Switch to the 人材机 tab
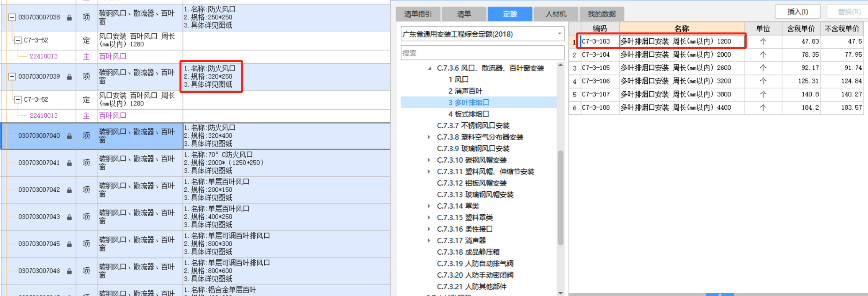868x296 pixels. coord(556,14)
